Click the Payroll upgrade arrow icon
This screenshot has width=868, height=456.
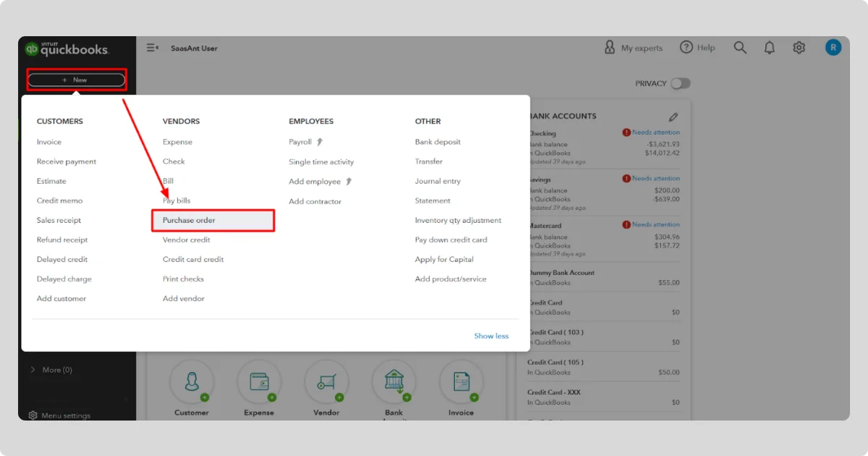320,142
